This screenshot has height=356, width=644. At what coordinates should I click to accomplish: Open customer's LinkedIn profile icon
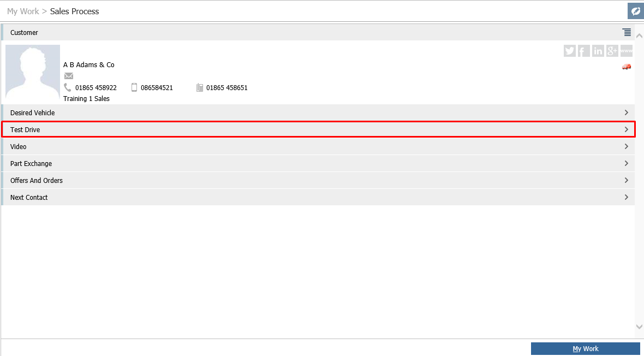point(598,51)
